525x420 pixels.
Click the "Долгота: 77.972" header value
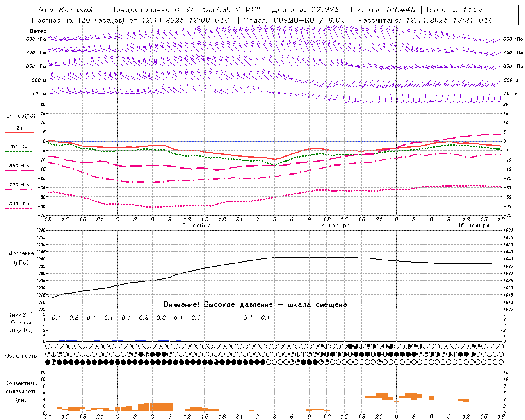pyautogui.click(x=306, y=10)
